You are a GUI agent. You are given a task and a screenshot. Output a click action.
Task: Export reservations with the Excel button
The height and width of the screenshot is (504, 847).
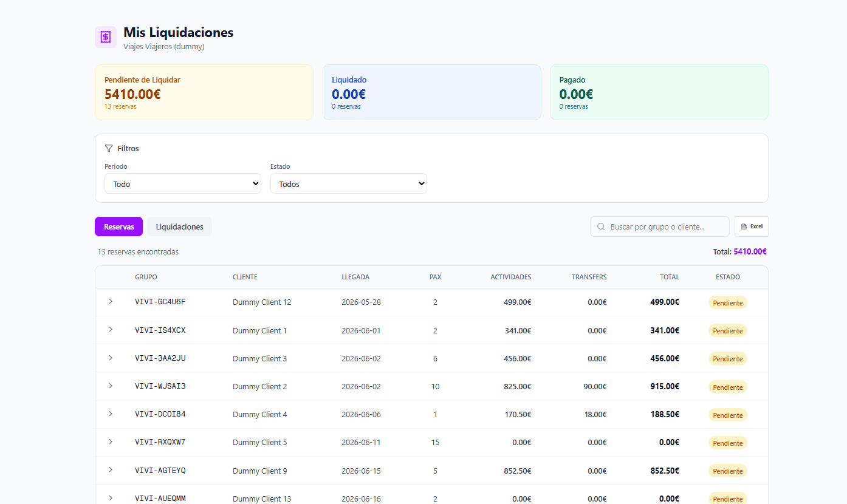click(752, 226)
